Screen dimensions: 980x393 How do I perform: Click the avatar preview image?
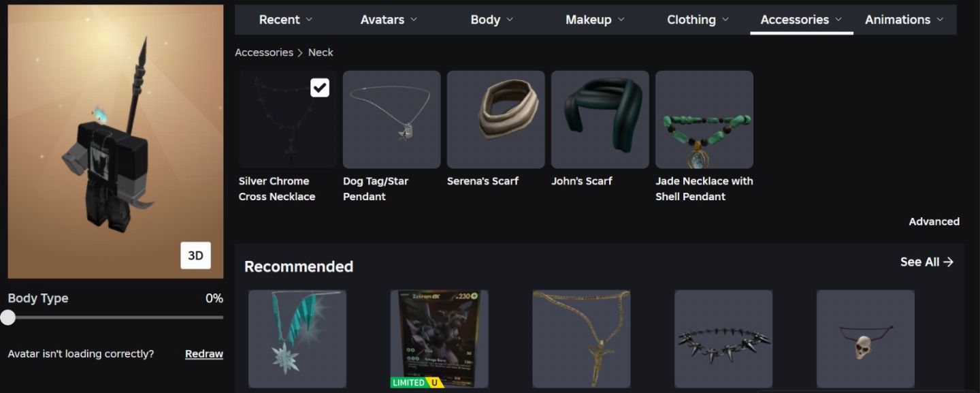click(x=116, y=142)
